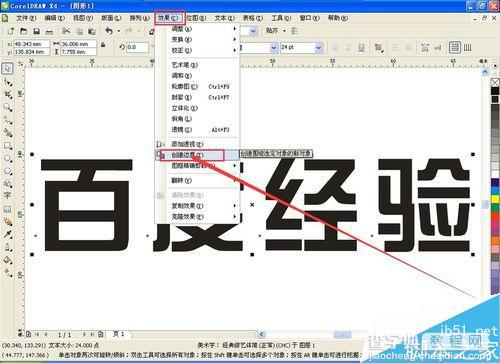Open the 文本 menu
The height and width of the screenshot is (363, 500).
click(x=224, y=18)
